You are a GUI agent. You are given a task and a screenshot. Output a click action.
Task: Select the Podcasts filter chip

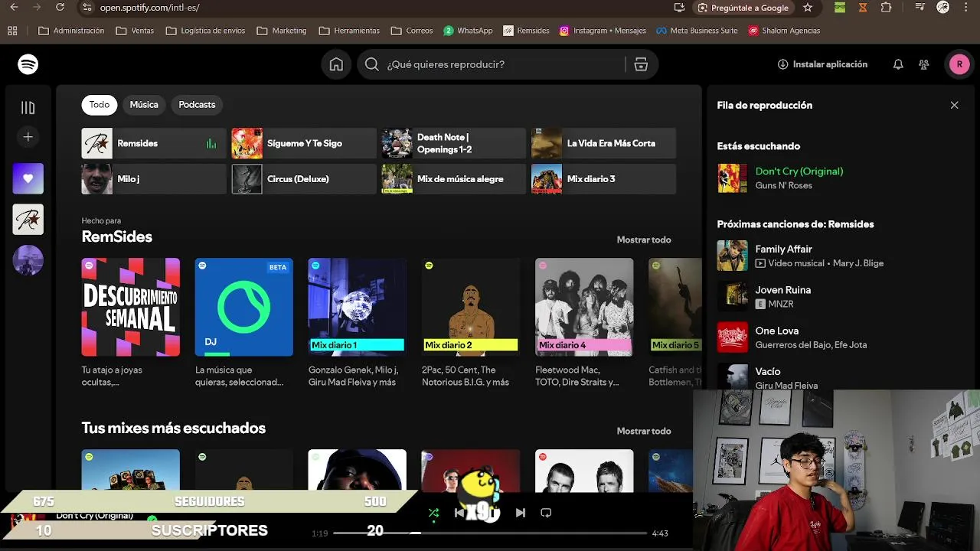point(197,105)
